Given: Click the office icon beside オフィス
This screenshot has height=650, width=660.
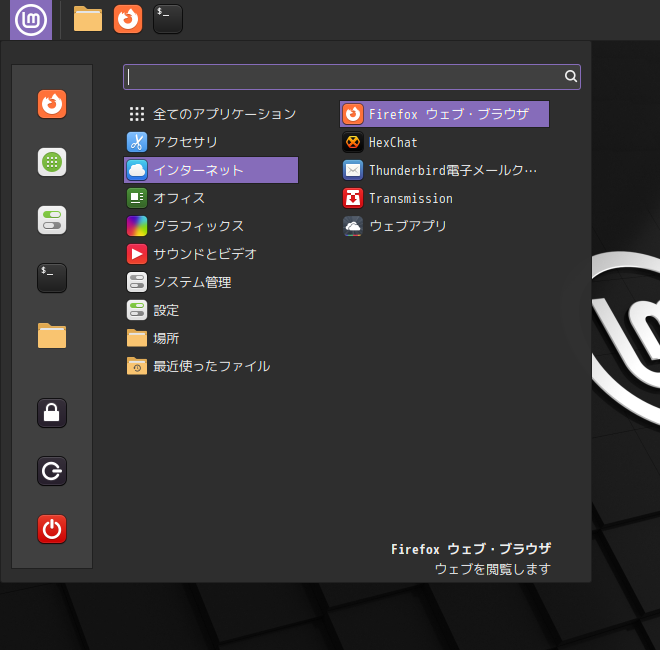Looking at the screenshot, I should point(137,198).
